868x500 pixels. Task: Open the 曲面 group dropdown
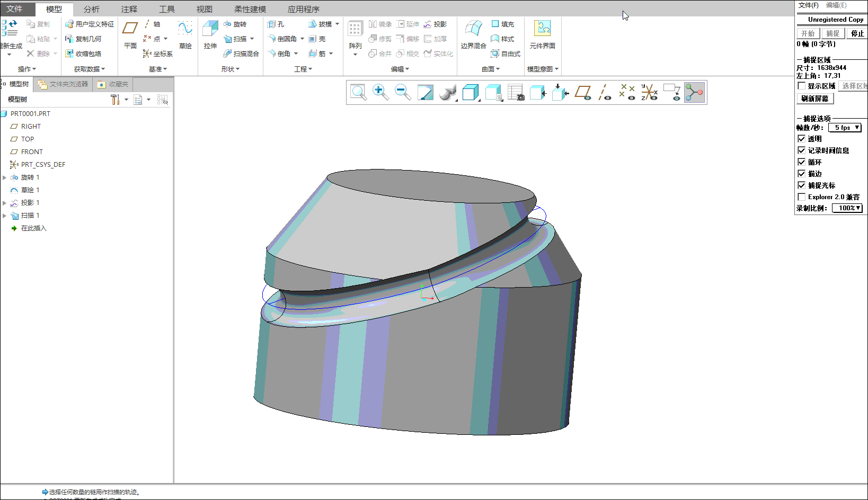pos(491,69)
